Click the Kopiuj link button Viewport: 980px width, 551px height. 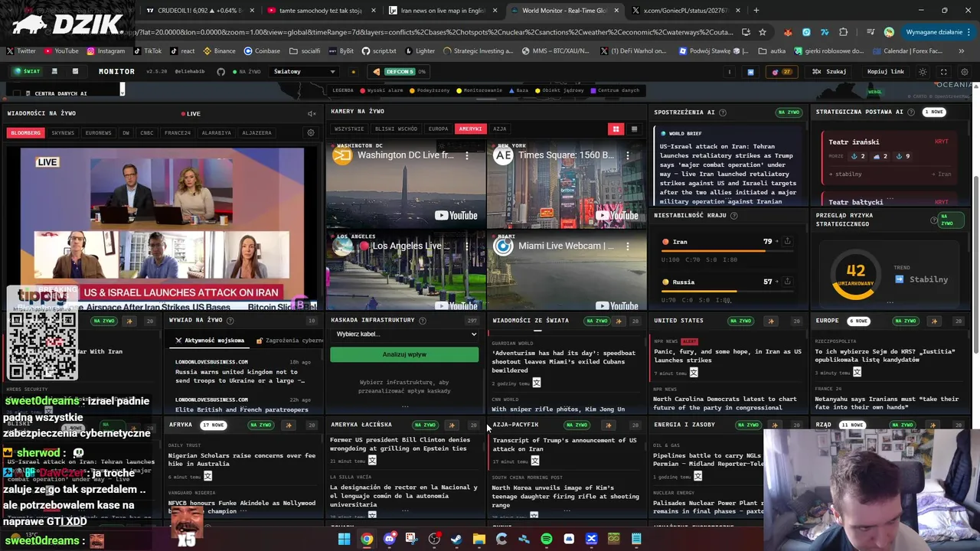[x=886, y=71]
